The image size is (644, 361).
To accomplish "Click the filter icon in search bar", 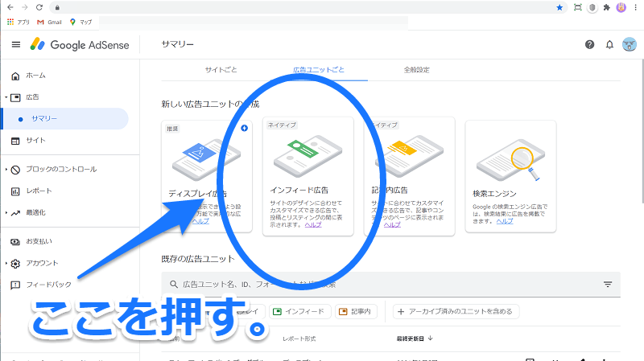I will [608, 285].
